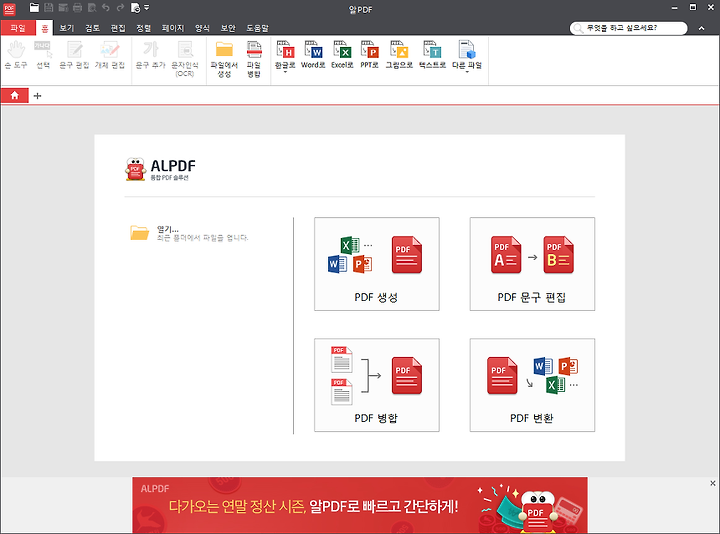Collapse the ribbon with the chevron arrow
This screenshot has width=720, height=534.
pos(702,28)
